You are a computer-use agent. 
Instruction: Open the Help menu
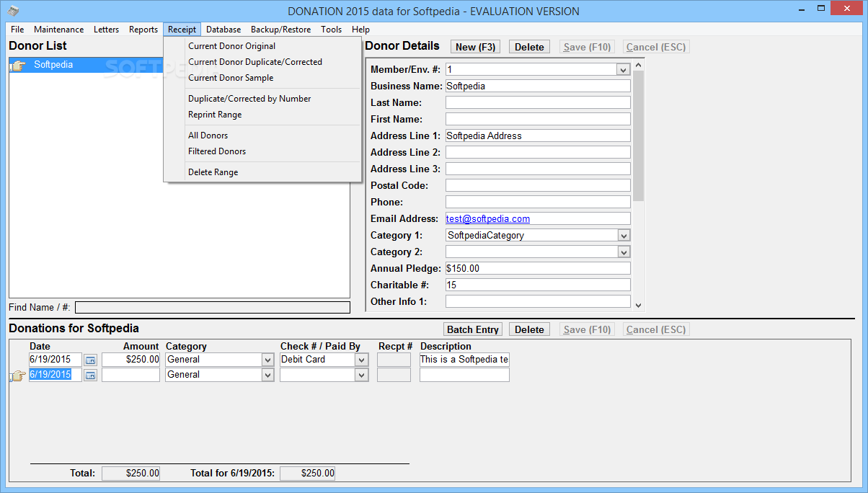pos(361,30)
